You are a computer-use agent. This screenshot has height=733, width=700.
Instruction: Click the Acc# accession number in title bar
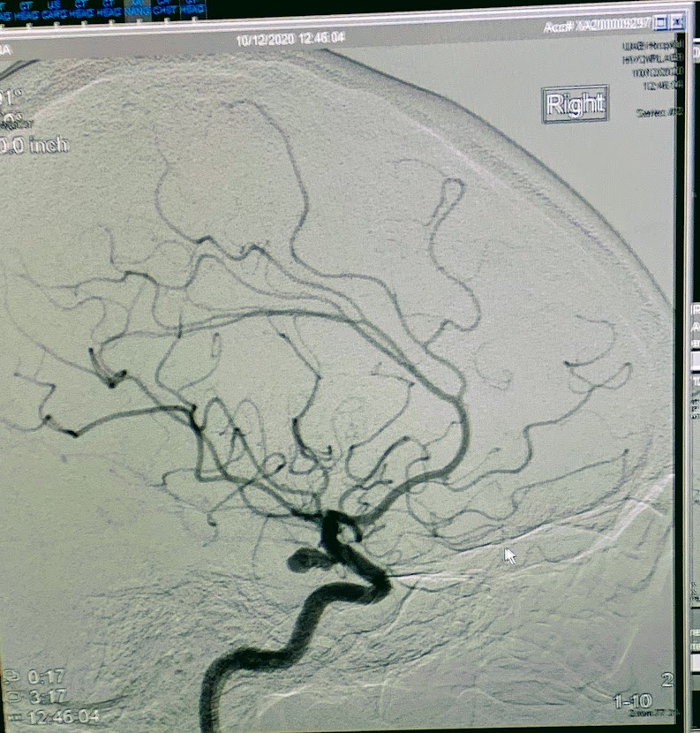click(x=598, y=26)
